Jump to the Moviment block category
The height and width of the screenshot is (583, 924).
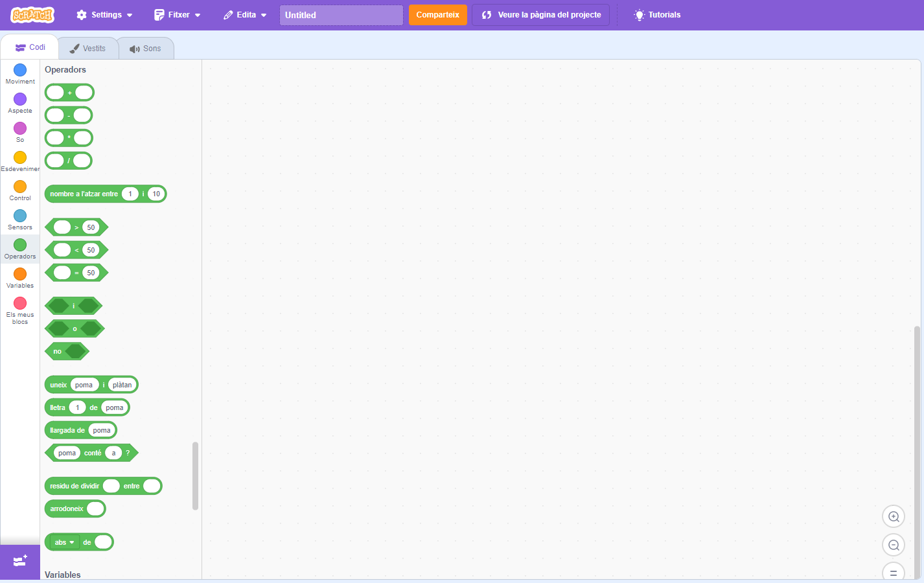coord(20,74)
